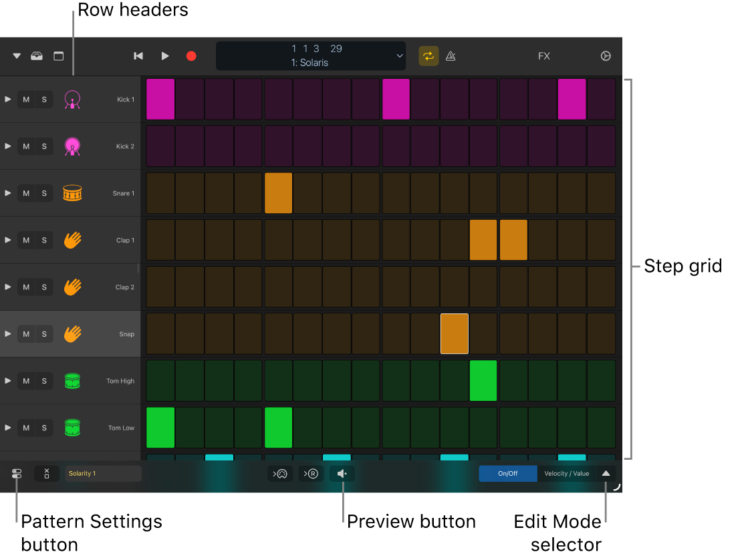
Task: Open the metronome icon in the toolbar
Action: pyautogui.click(x=451, y=56)
